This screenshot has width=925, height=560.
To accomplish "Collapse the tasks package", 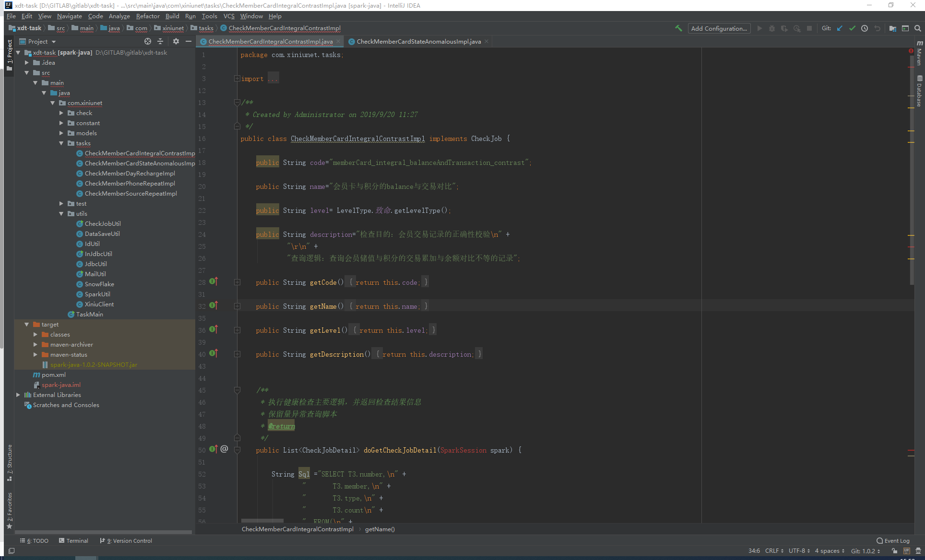I will (61, 143).
